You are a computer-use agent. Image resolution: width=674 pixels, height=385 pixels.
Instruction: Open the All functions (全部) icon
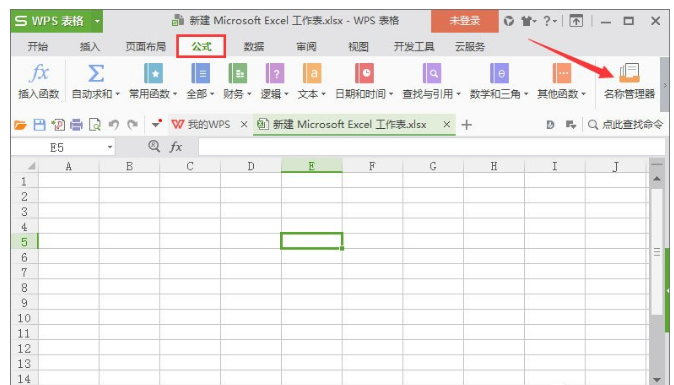coord(200,73)
